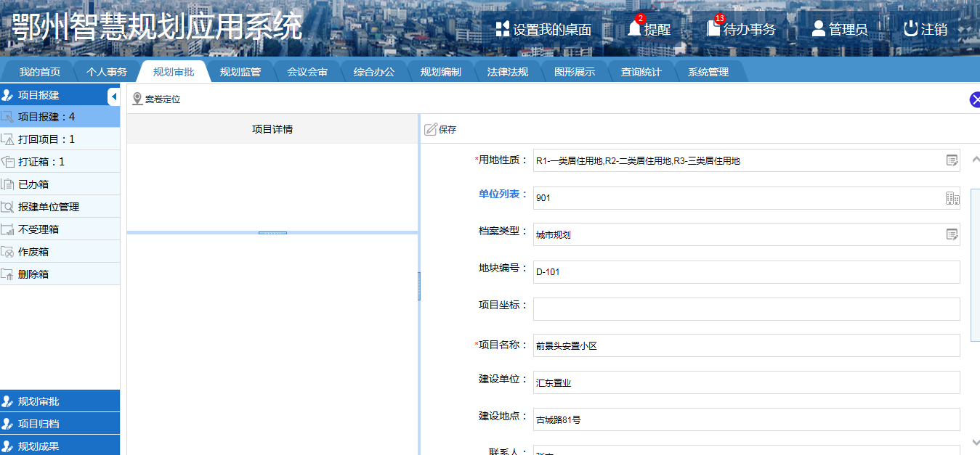Collapse the left sidebar arrow
The height and width of the screenshot is (455, 980).
[113, 96]
